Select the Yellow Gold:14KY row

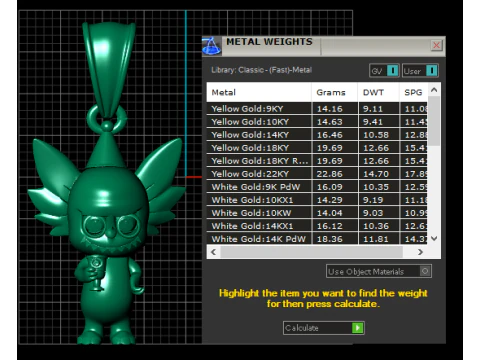tap(317, 135)
